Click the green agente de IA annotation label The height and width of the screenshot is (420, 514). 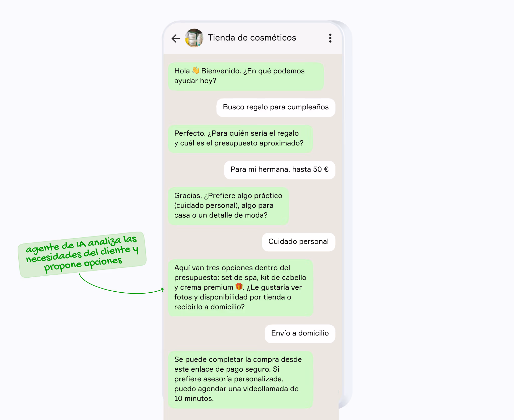click(x=82, y=255)
